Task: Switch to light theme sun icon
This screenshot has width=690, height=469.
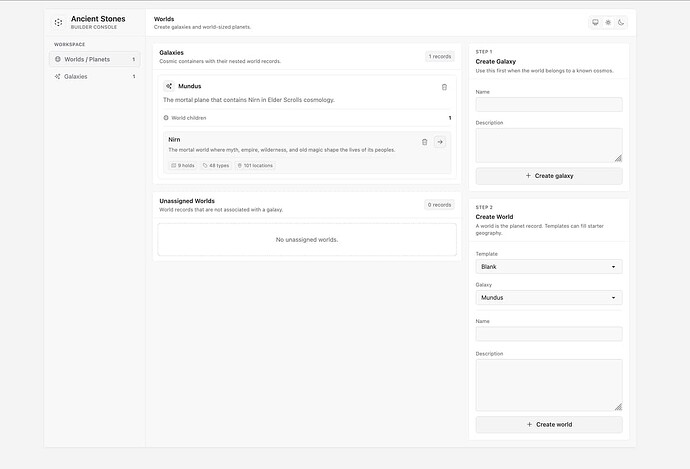Action: [608, 22]
